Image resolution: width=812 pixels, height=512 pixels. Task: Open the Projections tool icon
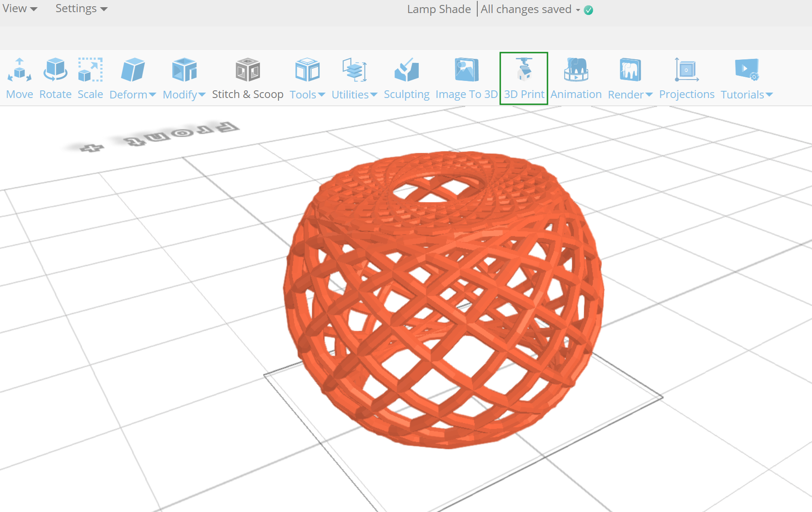pyautogui.click(x=686, y=70)
